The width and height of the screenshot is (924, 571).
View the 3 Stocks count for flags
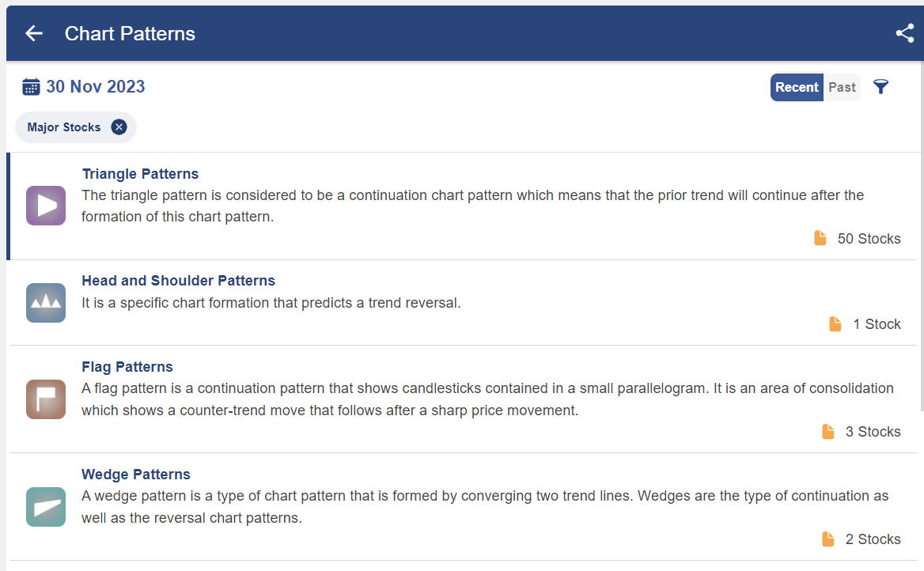(873, 431)
